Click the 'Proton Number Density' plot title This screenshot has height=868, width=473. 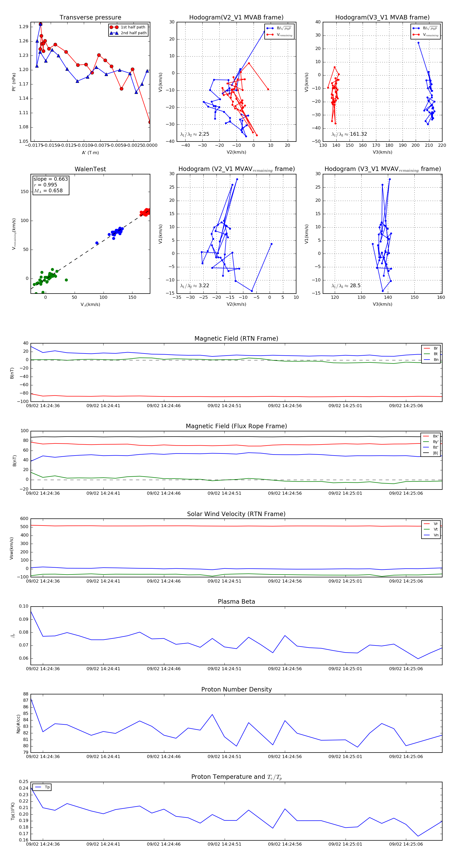click(x=236, y=689)
